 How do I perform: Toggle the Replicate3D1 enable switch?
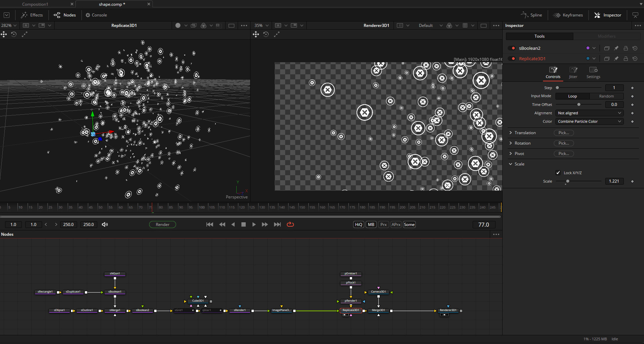click(x=512, y=59)
